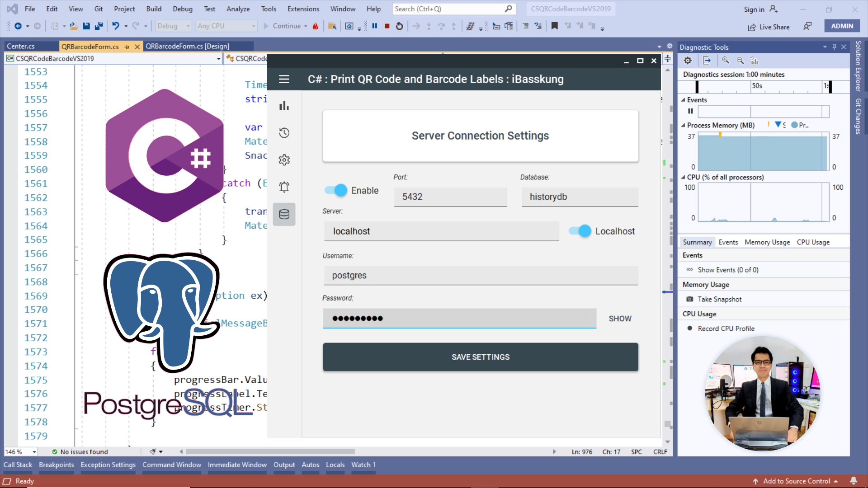
Task: Click the Live Share button
Action: pos(769,27)
